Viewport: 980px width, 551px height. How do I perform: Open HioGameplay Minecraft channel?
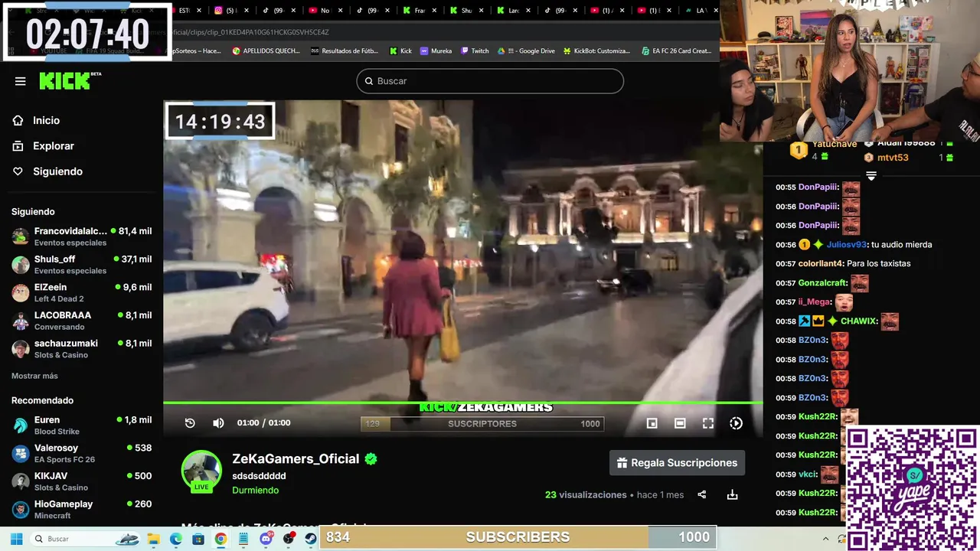[81, 509]
